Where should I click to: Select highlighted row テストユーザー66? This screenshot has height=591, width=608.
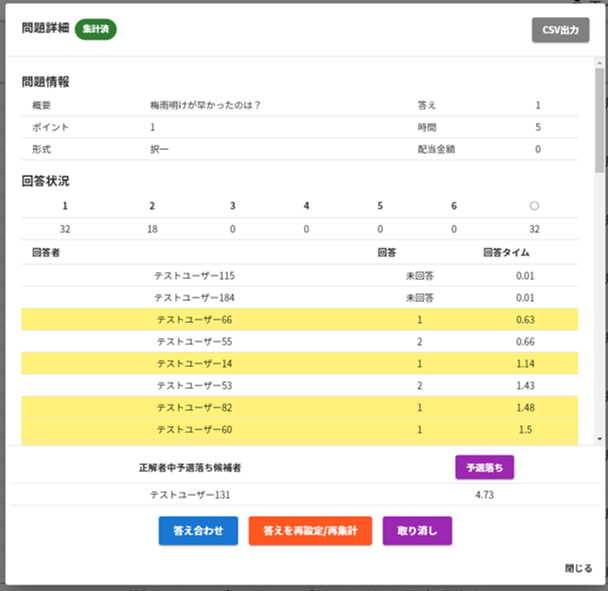[x=299, y=320]
